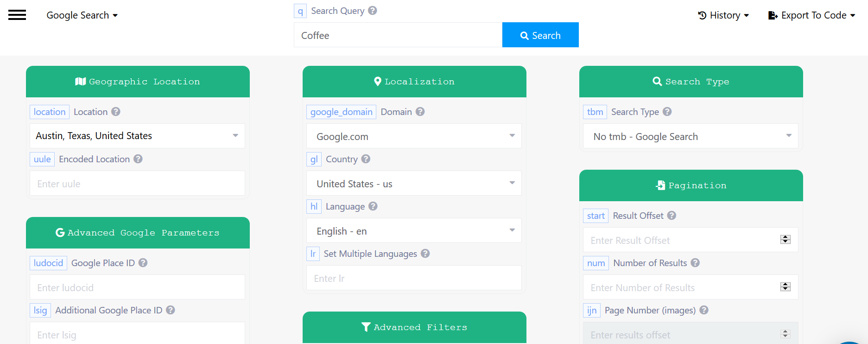
Task: Click the Coffee search query field
Action: pyautogui.click(x=398, y=35)
